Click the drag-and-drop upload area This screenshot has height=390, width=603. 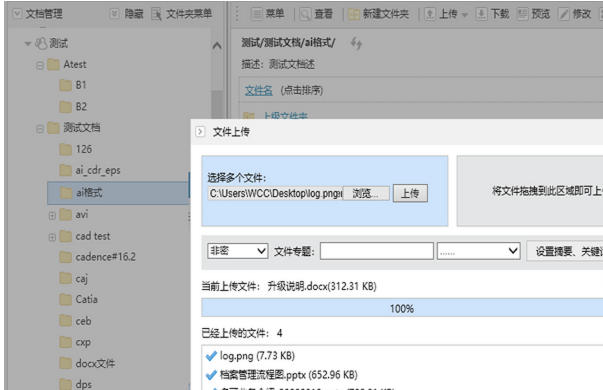coord(530,191)
